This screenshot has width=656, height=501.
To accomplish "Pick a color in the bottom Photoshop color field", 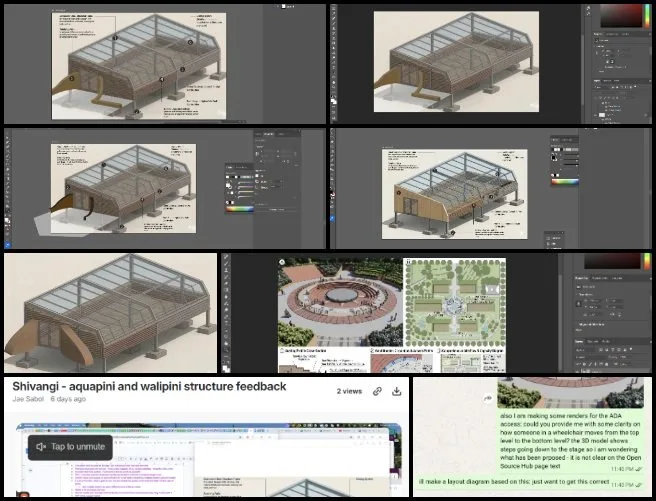I will pyautogui.click(x=612, y=261).
